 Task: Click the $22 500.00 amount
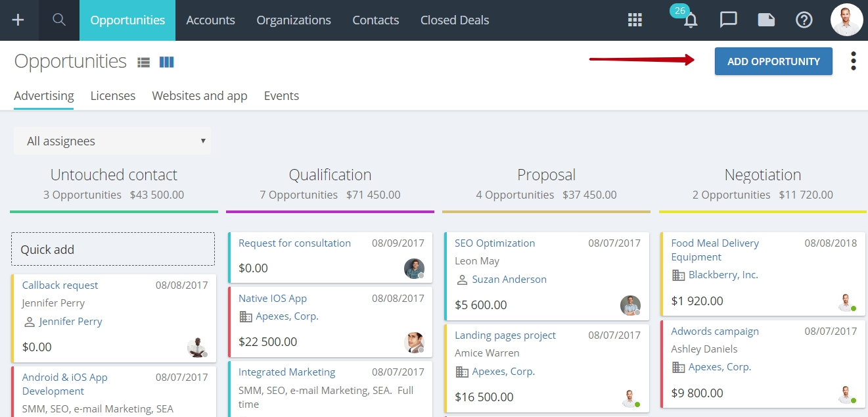point(267,342)
